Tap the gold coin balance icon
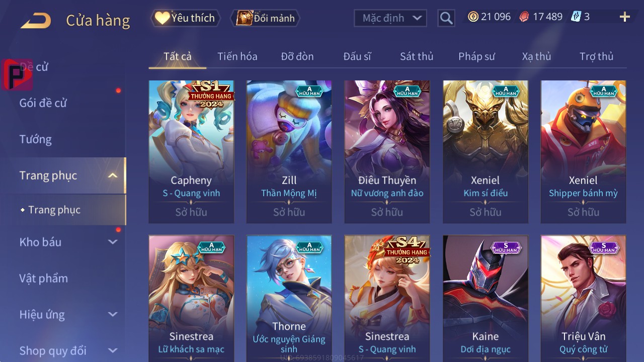The width and height of the screenshot is (644, 362). (473, 17)
